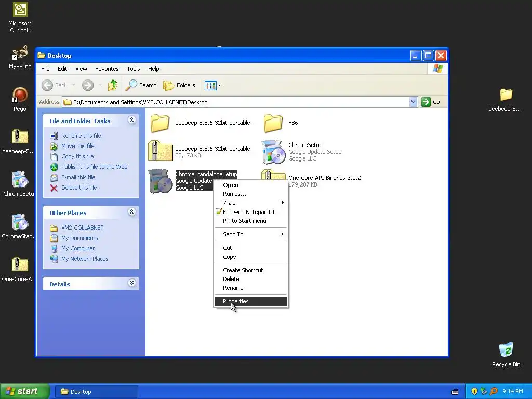Open the File menu
This screenshot has height=399, width=532.
point(45,69)
